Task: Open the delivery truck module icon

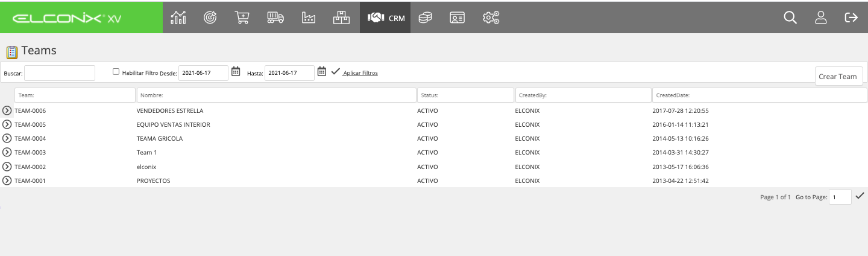Action: point(275,18)
